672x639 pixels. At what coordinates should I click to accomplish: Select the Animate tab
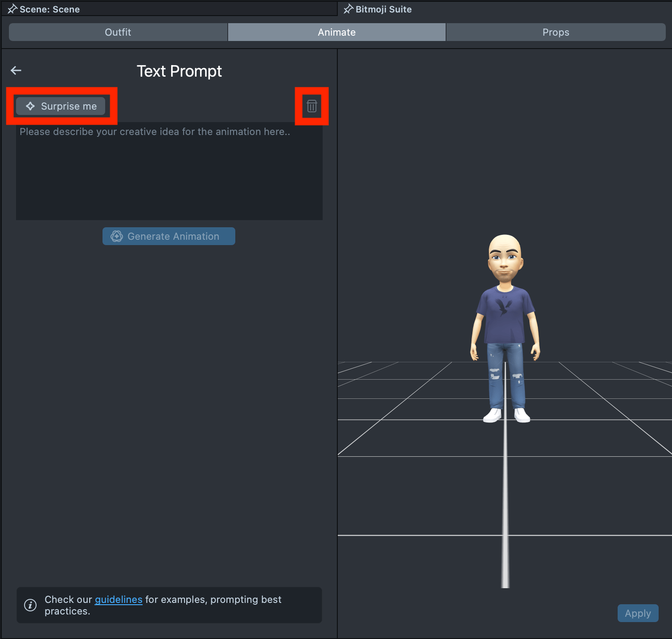tap(336, 32)
